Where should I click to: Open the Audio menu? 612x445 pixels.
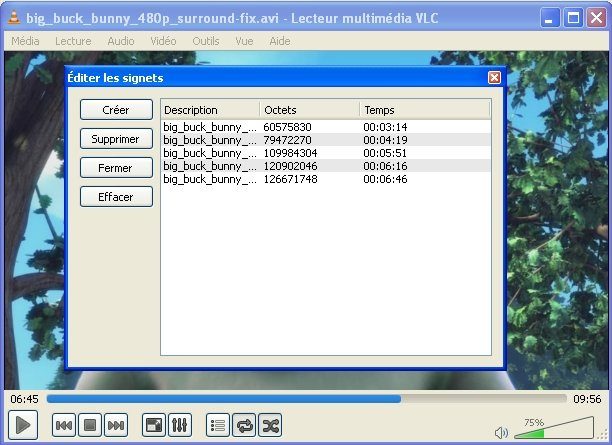pos(121,41)
